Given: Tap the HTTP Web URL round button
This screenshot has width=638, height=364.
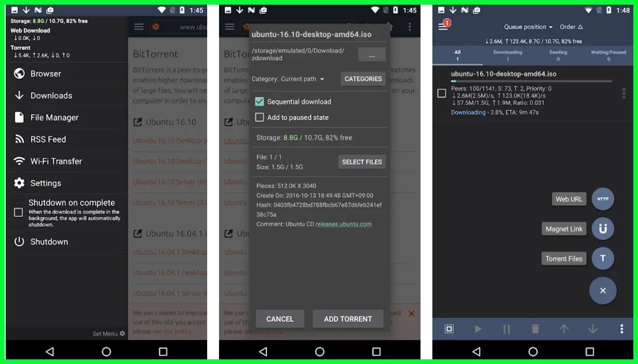Looking at the screenshot, I should [x=602, y=199].
